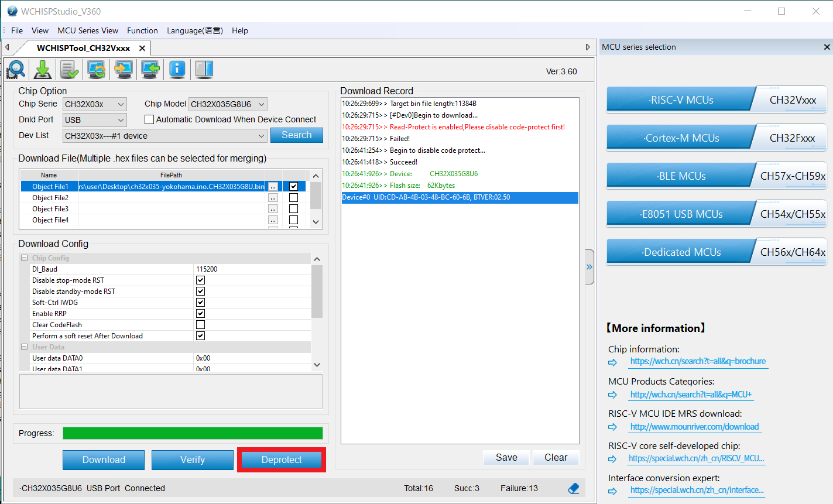Screen dimensions: 833x504
Task: Open the Language menu
Action: 195,30
